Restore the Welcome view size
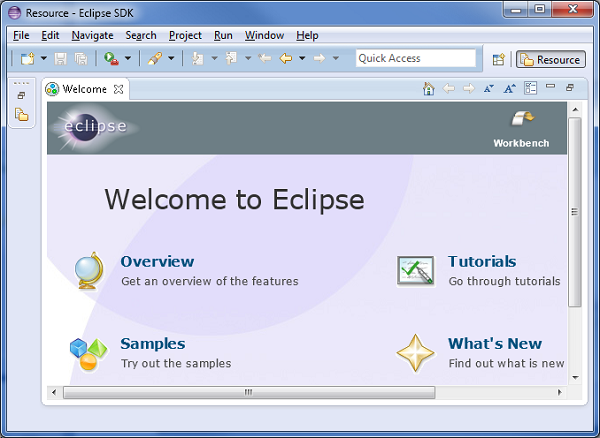 tap(570, 88)
